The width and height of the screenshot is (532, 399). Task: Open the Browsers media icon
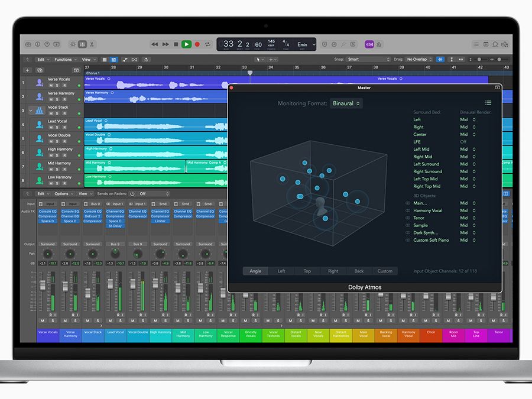coord(505,44)
